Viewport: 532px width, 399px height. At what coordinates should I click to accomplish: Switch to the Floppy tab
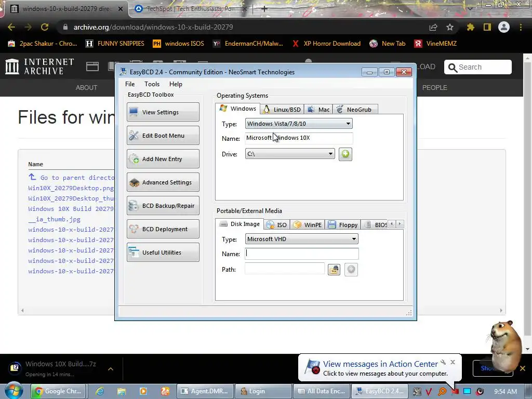[x=343, y=224]
